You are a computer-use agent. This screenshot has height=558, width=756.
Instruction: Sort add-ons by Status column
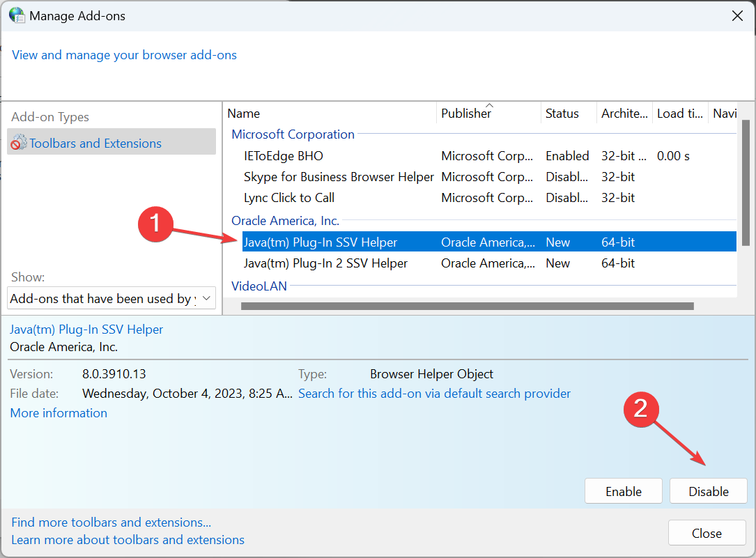[x=562, y=114]
